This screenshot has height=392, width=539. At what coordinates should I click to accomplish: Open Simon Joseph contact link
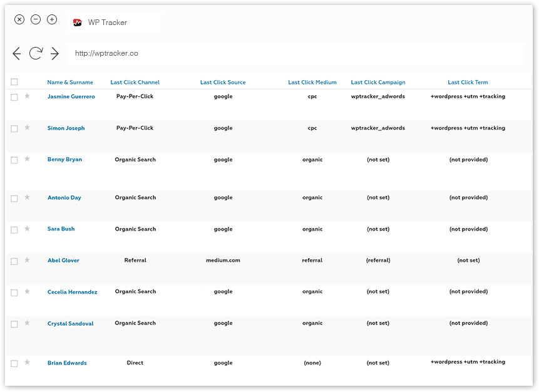[66, 128]
